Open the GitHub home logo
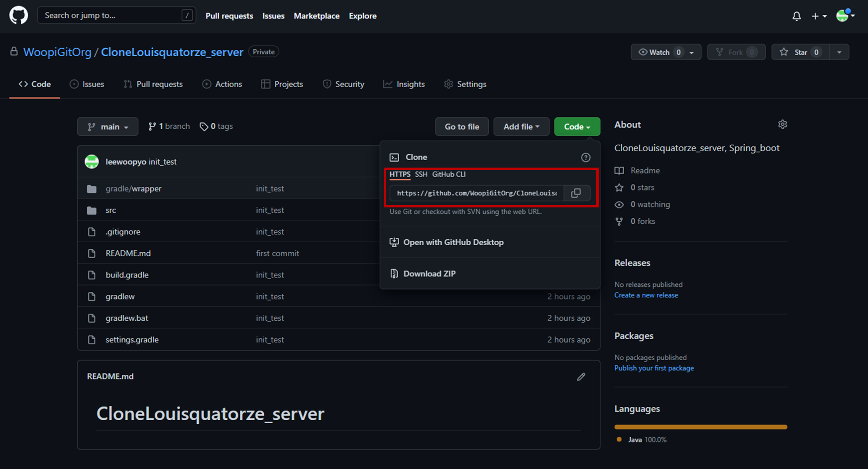 [19, 15]
